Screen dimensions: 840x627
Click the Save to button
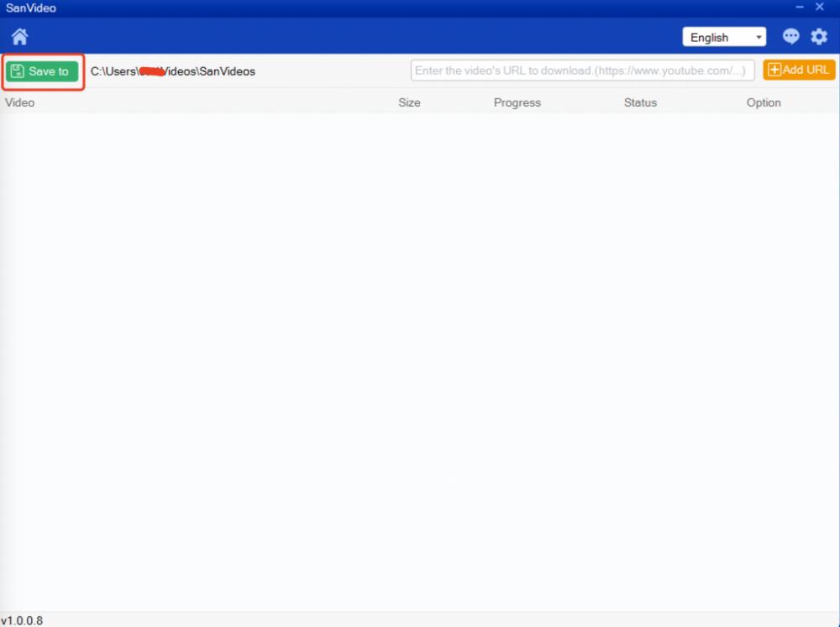[x=42, y=71]
